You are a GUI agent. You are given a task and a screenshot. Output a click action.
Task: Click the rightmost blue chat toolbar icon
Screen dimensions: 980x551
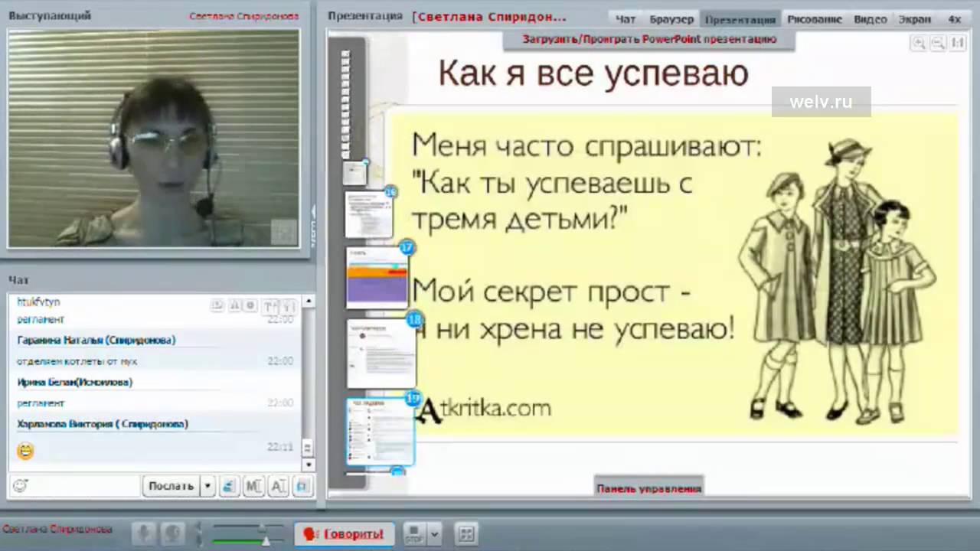click(x=303, y=486)
